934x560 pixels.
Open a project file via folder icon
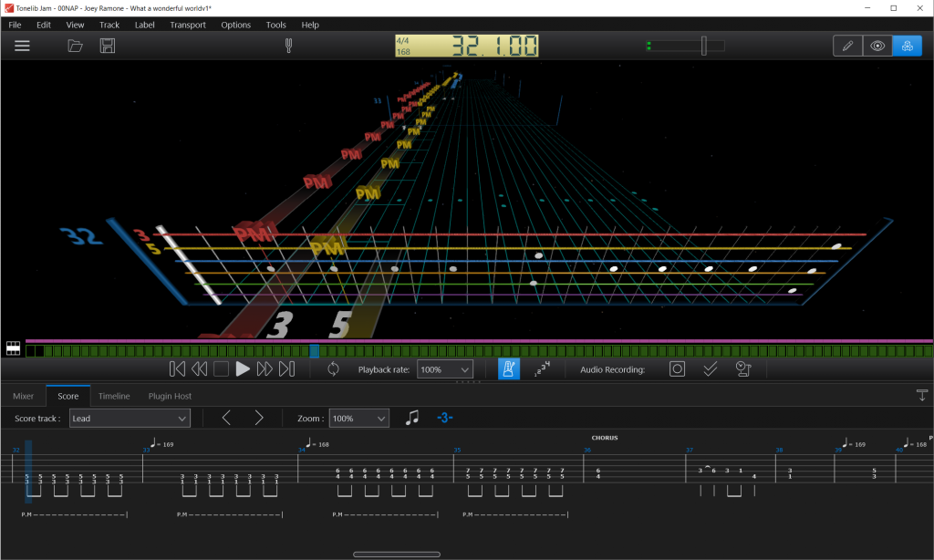[76, 46]
